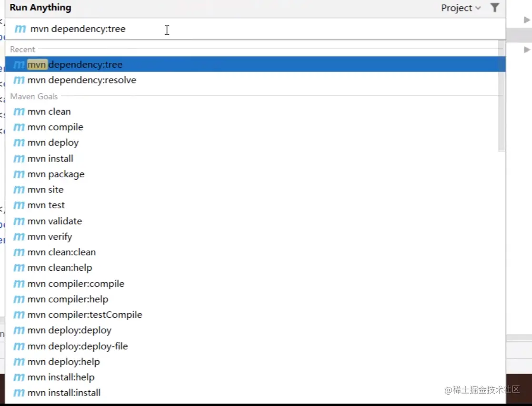Click the filter funnel icon

495,8
